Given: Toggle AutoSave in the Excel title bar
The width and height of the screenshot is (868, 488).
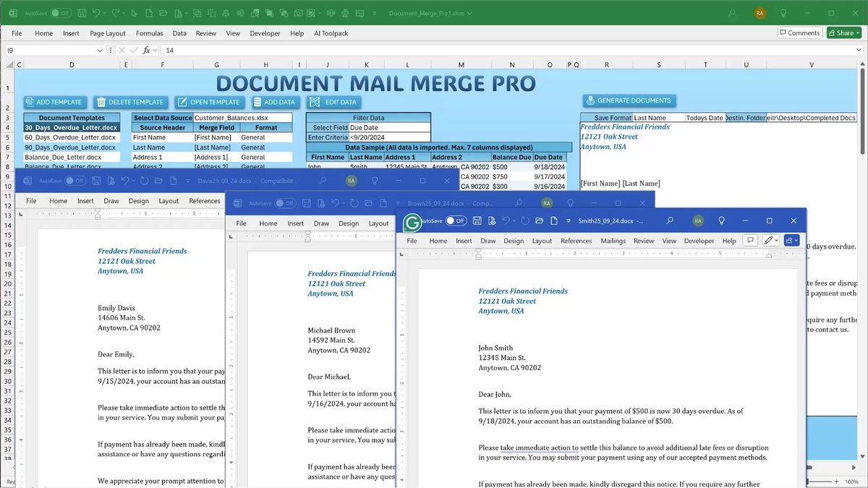Looking at the screenshot, I should 60,13.
